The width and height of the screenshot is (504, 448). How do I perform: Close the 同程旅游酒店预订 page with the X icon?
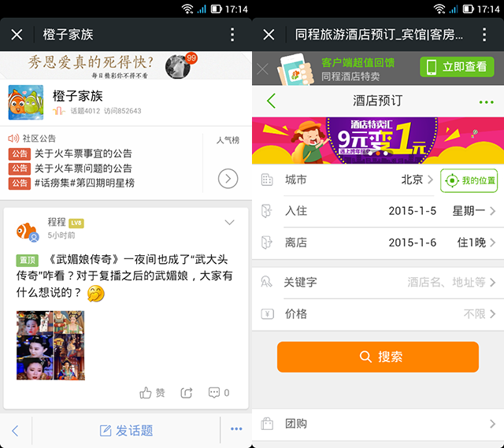coord(269,35)
